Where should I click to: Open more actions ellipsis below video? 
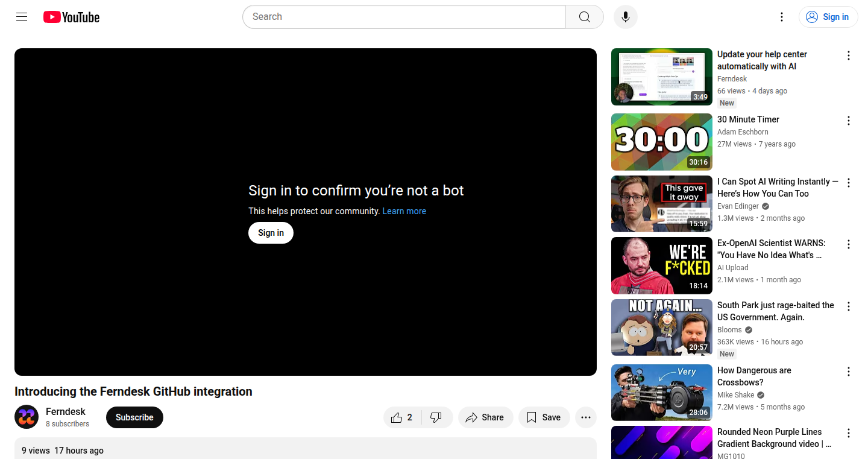pyautogui.click(x=586, y=417)
